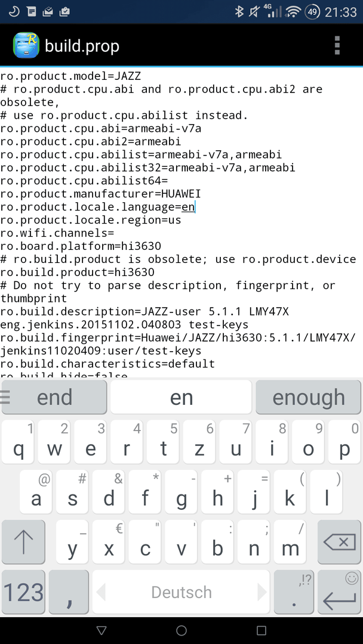The image size is (363, 644).
Task: Tap the Deutsch spacebar
Action: (x=181, y=592)
